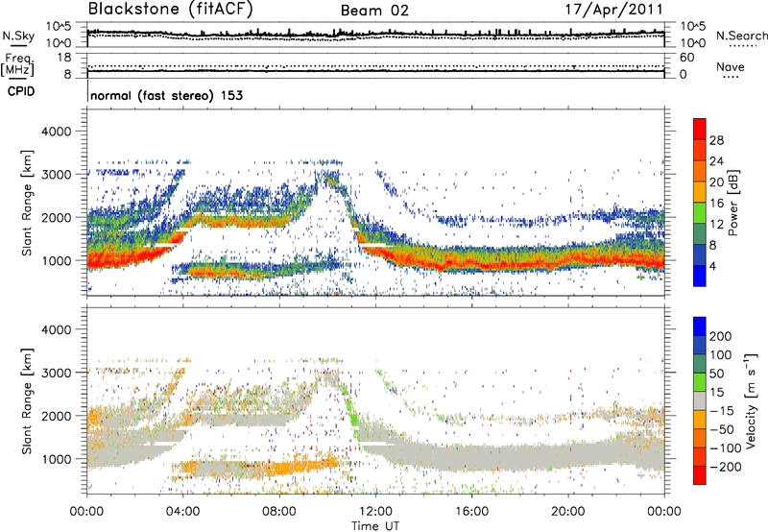Click the '16' tick on Power color bar
Image resolution: width=768 pixels, height=532 pixels.
point(716,204)
